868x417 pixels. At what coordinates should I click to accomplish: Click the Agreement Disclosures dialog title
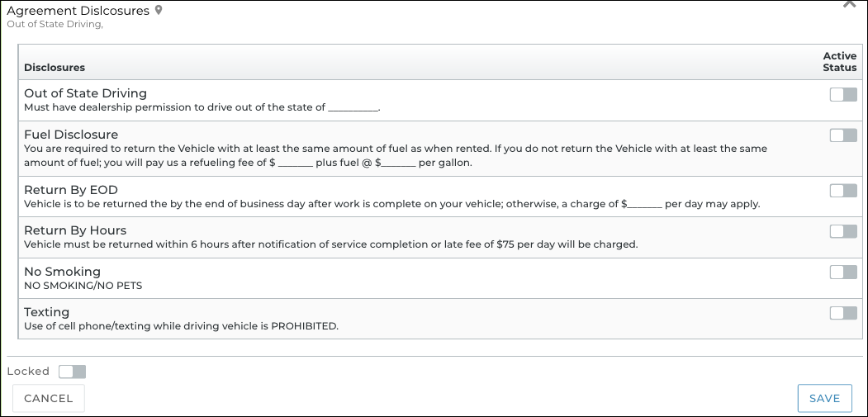point(78,11)
